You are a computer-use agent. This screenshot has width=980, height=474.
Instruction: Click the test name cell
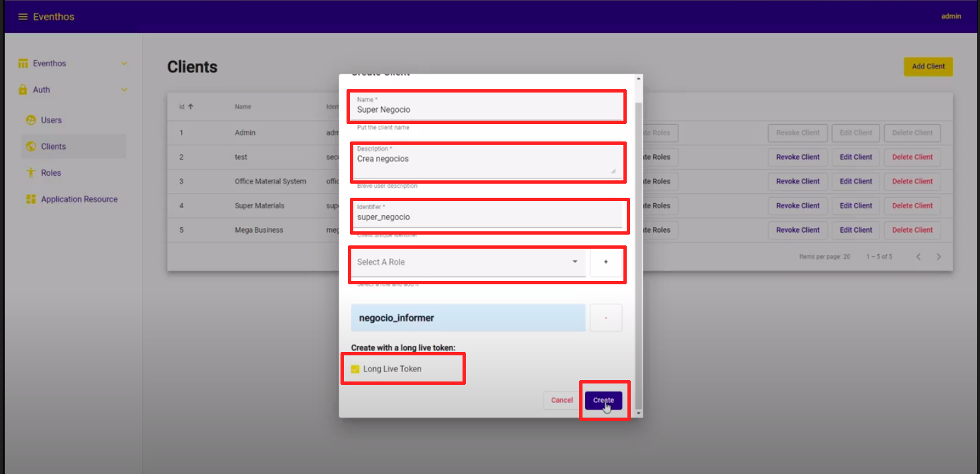click(x=241, y=157)
